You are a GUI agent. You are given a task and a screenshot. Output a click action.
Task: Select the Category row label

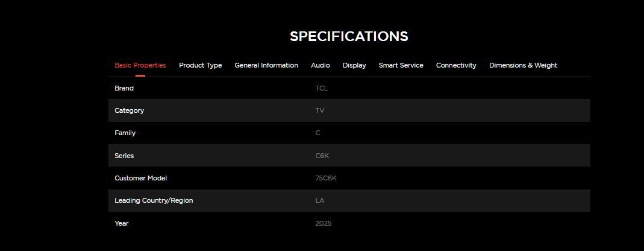coord(129,110)
